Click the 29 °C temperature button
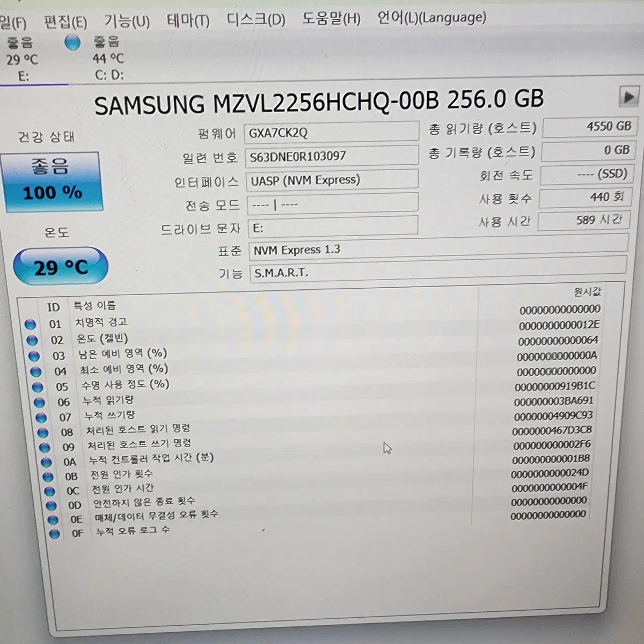The image size is (644, 644). 60,267
